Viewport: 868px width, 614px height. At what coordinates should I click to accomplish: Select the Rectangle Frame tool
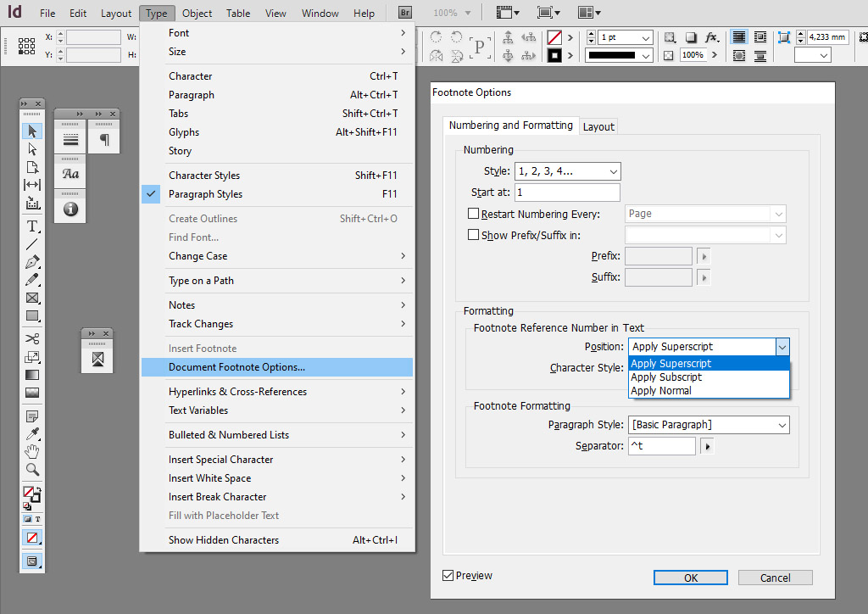(32, 298)
